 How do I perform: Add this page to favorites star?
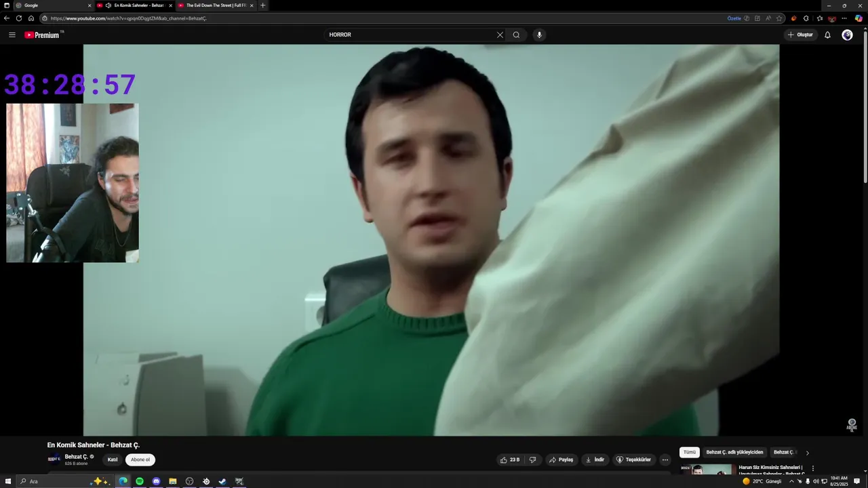[780, 18]
